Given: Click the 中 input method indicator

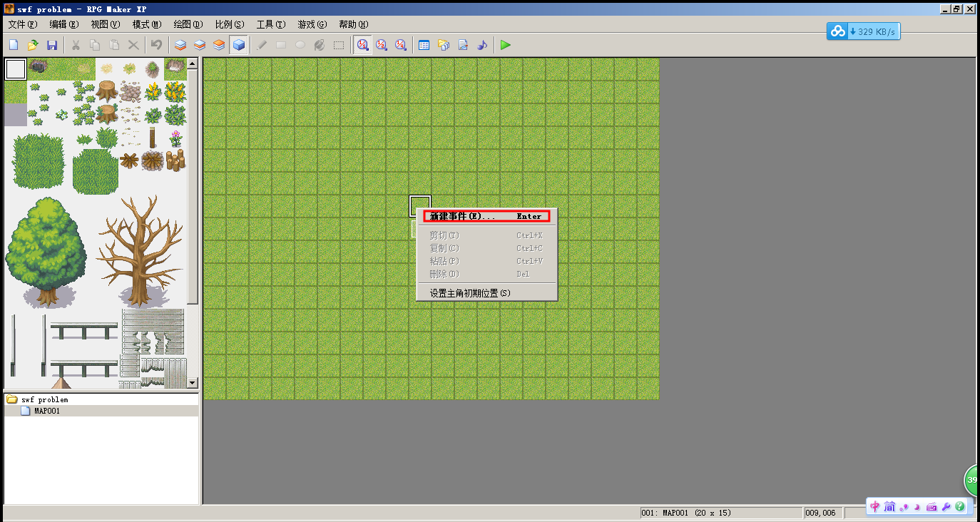Looking at the screenshot, I should (875, 507).
